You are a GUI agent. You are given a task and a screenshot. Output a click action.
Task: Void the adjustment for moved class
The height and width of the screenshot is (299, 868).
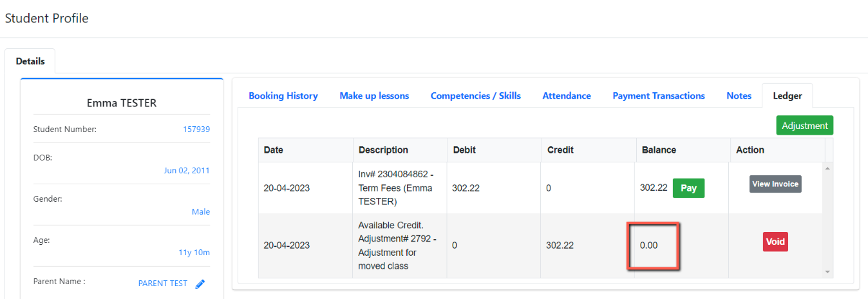coord(775,242)
